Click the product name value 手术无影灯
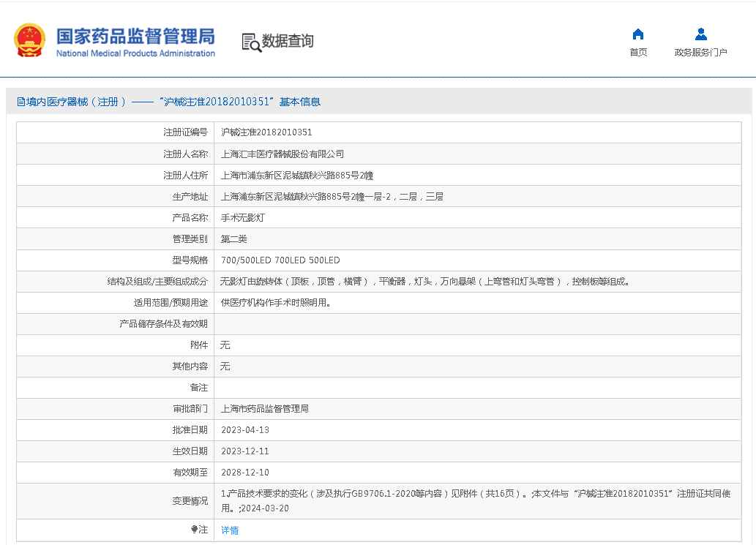Screen dimensions: 756x545 [x=242, y=218]
